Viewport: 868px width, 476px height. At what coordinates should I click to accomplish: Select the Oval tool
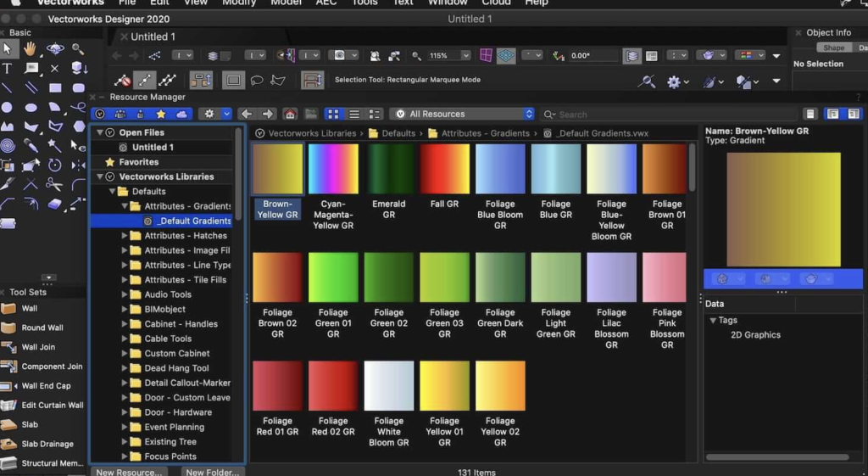pyautogui.click(x=31, y=108)
